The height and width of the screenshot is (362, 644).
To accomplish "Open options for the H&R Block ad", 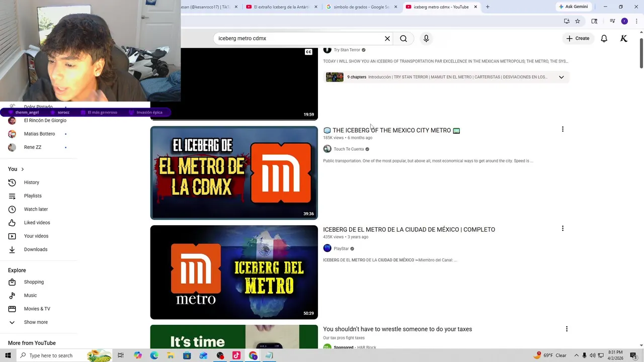I will pyautogui.click(x=567, y=329).
